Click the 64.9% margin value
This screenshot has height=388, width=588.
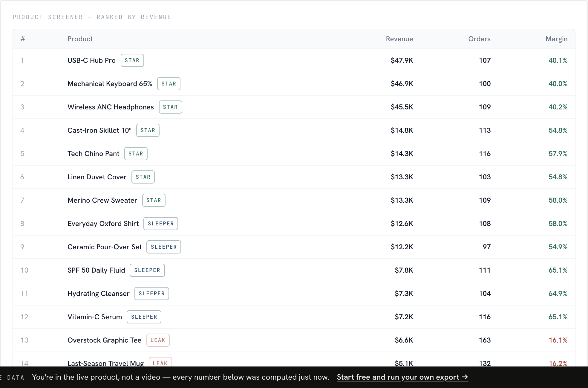[558, 294]
